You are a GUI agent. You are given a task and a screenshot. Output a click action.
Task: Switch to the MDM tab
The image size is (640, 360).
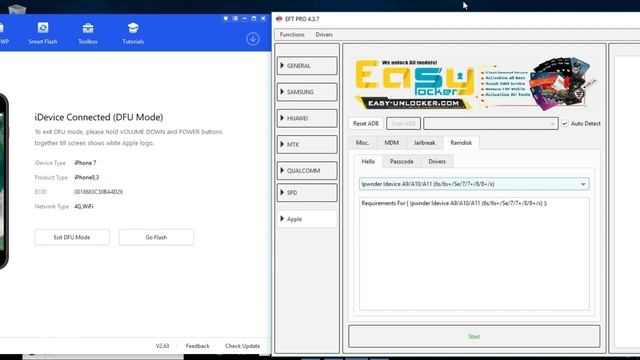coord(391,143)
